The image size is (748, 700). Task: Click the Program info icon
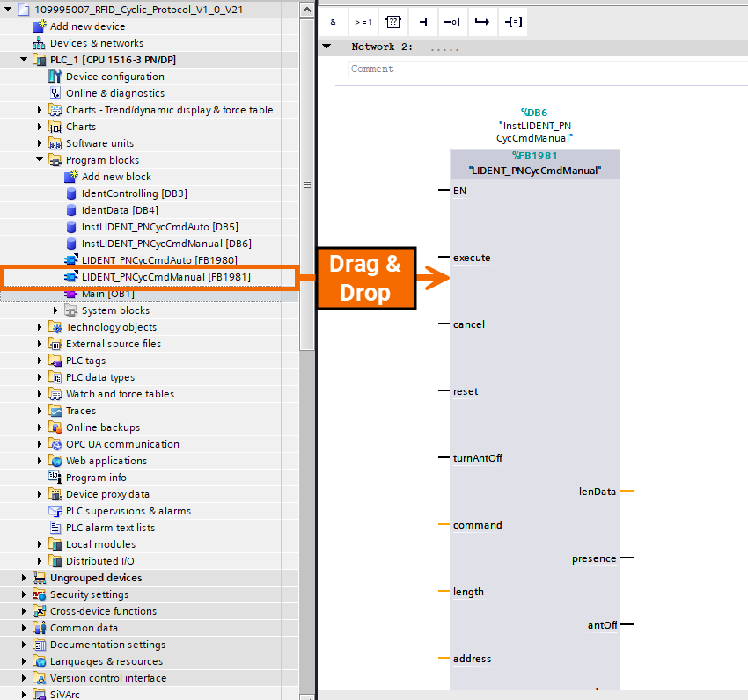point(55,477)
